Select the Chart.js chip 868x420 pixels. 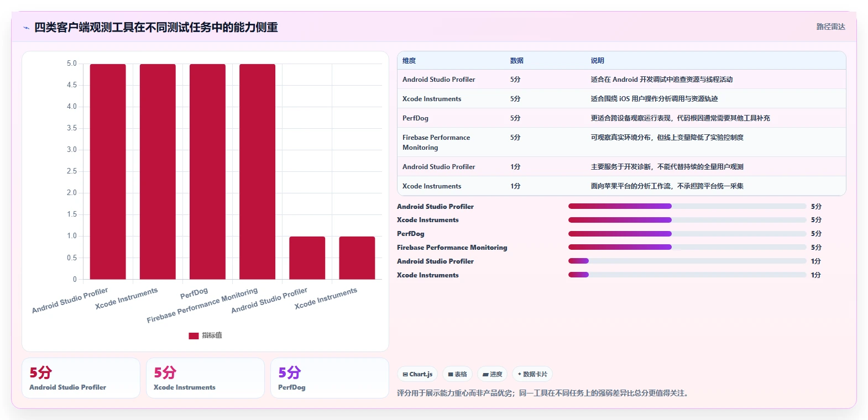pyautogui.click(x=417, y=374)
